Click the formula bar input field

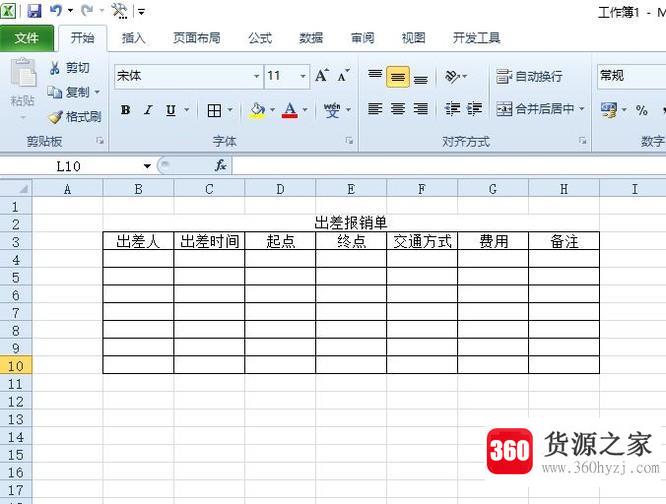coord(449,165)
